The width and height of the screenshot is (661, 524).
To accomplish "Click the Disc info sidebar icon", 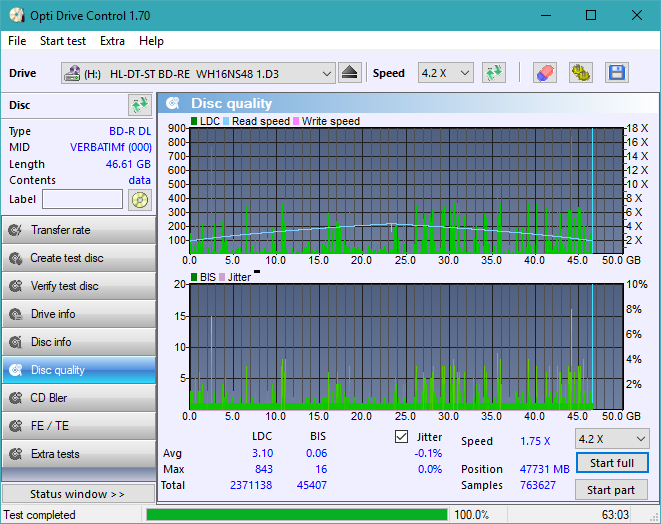I will point(16,342).
